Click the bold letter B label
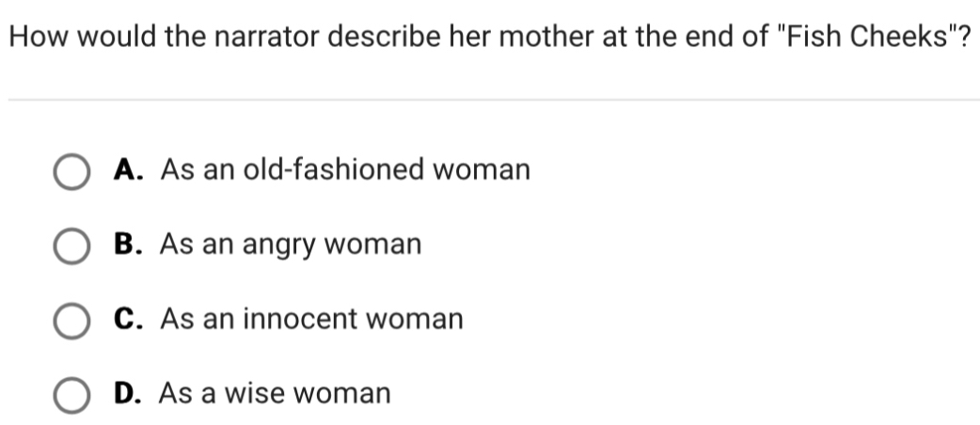Image resolution: width=980 pixels, height=425 pixels. [x=128, y=244]
